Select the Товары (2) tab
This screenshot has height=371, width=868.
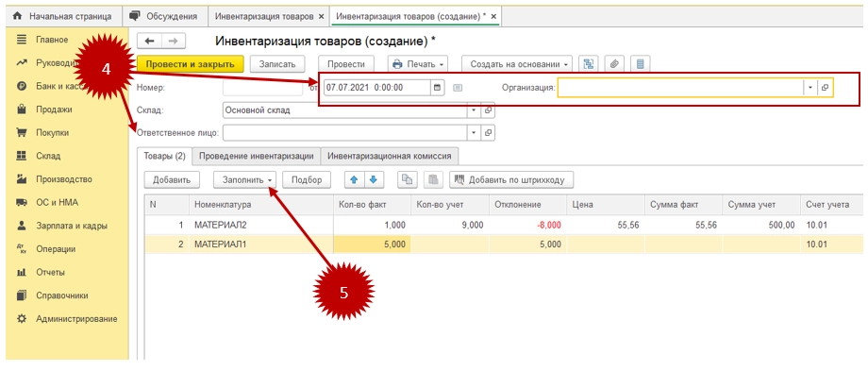click(x=164, y=156)
